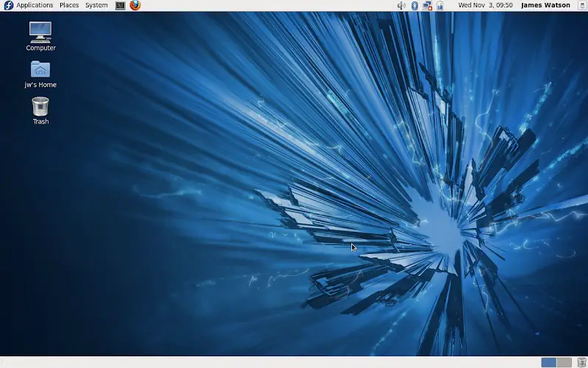The height and width of the screenshot is (368, 588).
Task: Click the network connection status icon
Action: coord(427,5)
